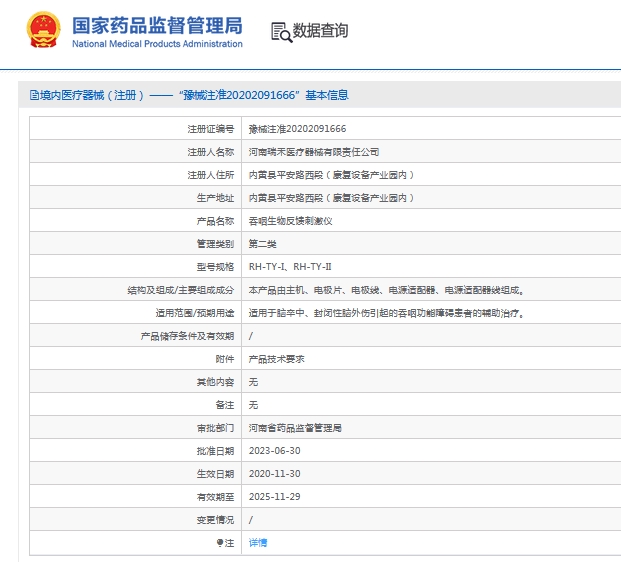Screen dimensions: 621x562
Task: Click the 国家药品监督管理局 site title
Action: coord(157,25)
